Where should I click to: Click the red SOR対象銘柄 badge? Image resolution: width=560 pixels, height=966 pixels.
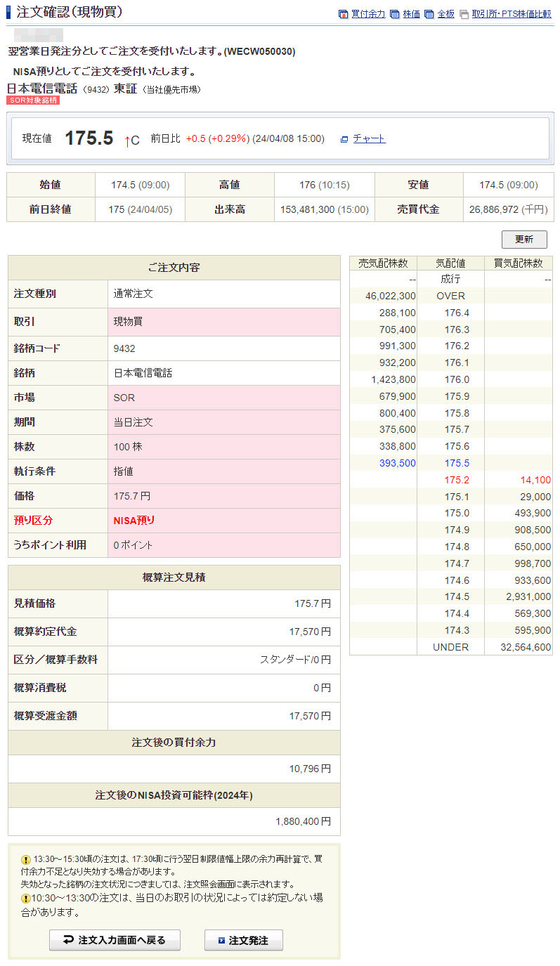point(33,100)
